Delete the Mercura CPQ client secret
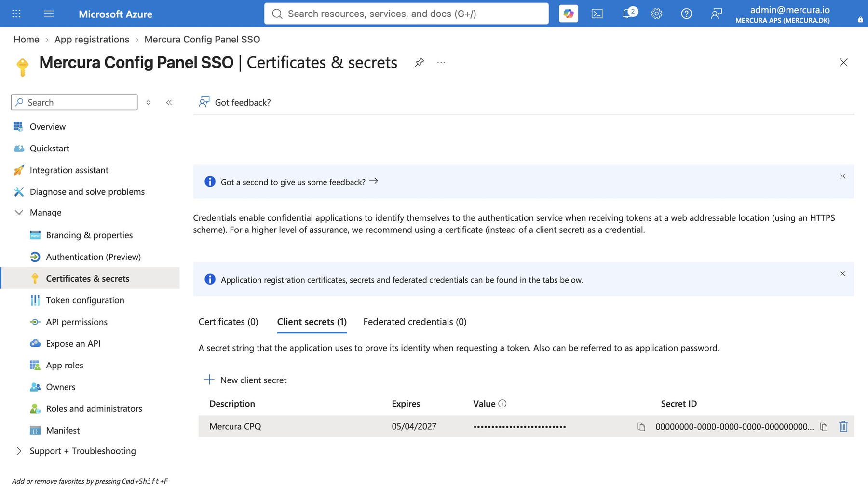 coord(843,427)
